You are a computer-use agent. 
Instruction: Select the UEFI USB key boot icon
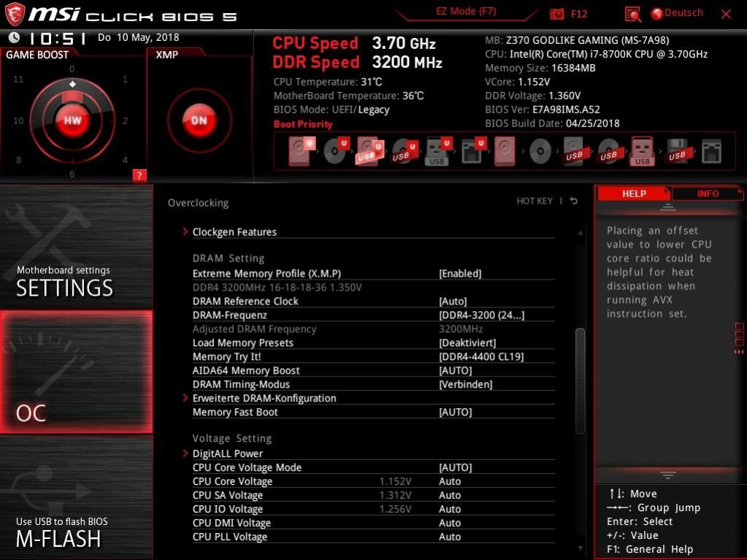click(x=437, y=151)
